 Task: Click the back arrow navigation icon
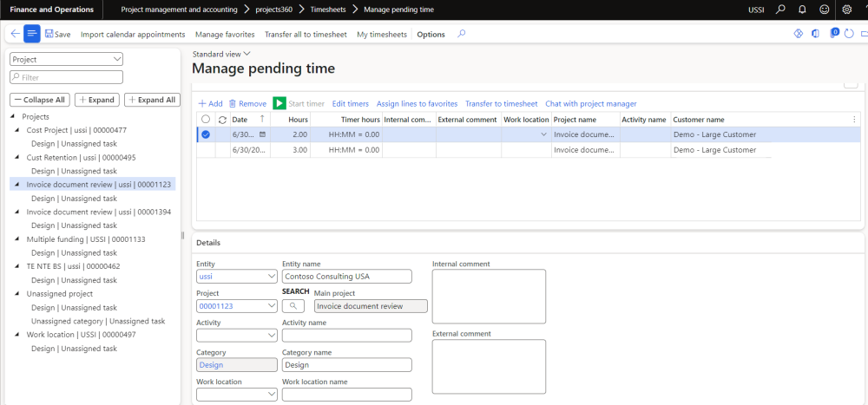click(x=15, y=34)
